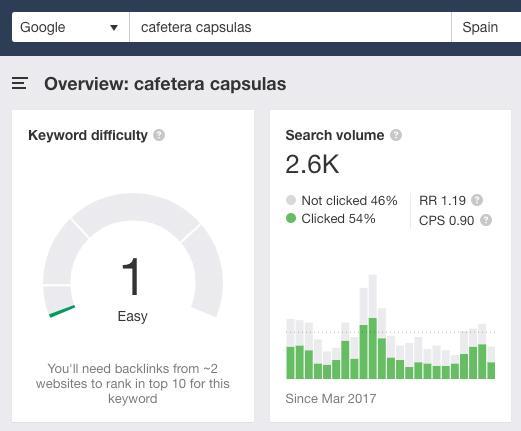Open the Spain country selector
The image size is (521, 431).
[x=486, y=27]
